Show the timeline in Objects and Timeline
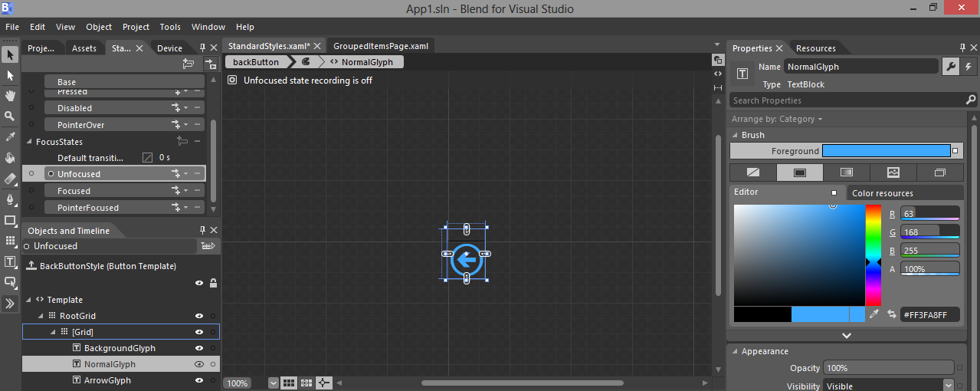 [x=207, y=246]
